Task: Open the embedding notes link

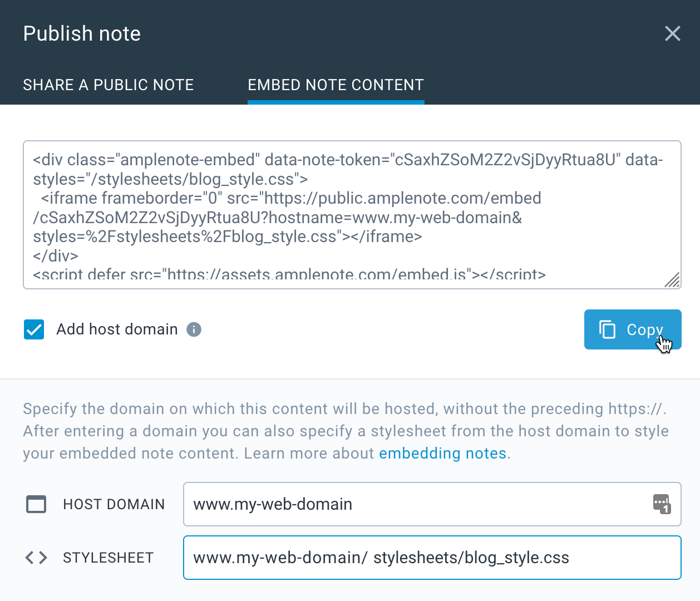Action: (443, 454)
